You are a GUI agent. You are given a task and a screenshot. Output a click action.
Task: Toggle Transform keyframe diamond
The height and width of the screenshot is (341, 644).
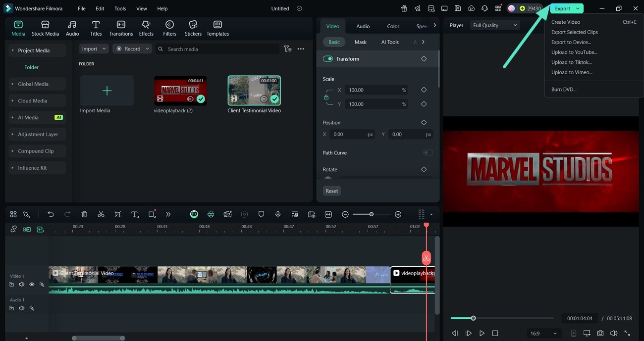(x=424, y=59)
